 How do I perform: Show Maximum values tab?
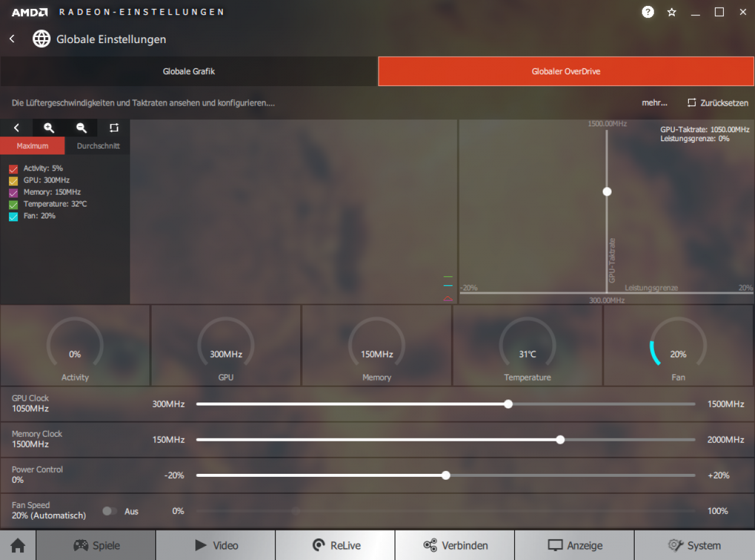[x=32, y=146]
